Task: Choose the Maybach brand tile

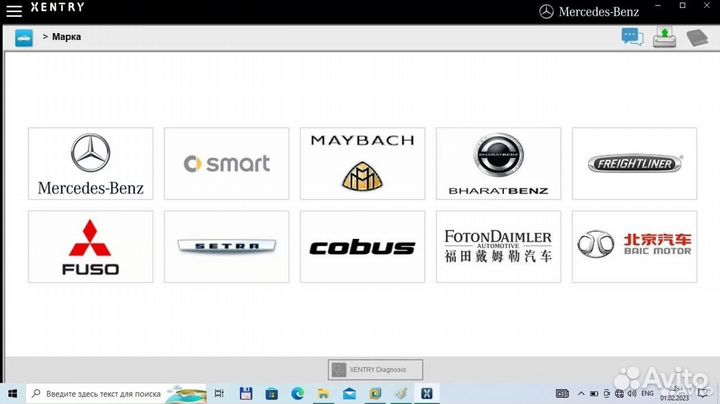Action: click(362, 163)
